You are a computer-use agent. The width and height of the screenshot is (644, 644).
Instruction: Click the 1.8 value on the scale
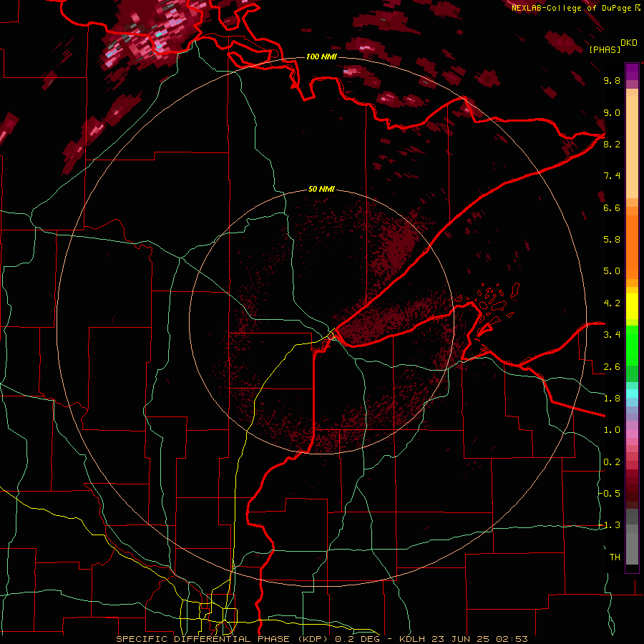pyautogui.click(x=612, y=399)
